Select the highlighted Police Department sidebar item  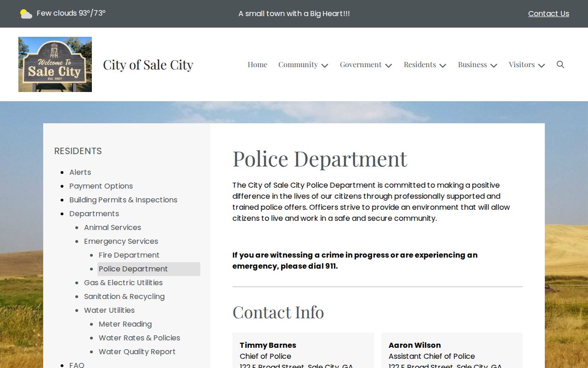tap(149, 269)
